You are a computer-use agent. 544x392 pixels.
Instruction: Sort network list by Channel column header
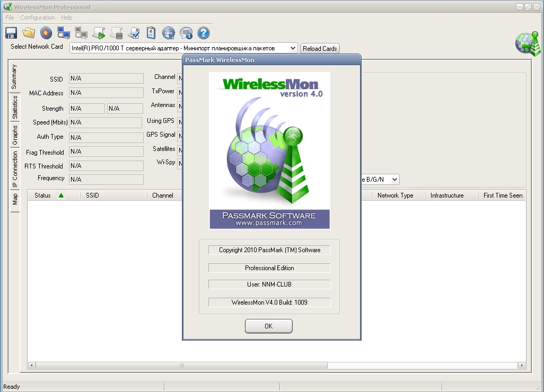click(x=164, y=195)
